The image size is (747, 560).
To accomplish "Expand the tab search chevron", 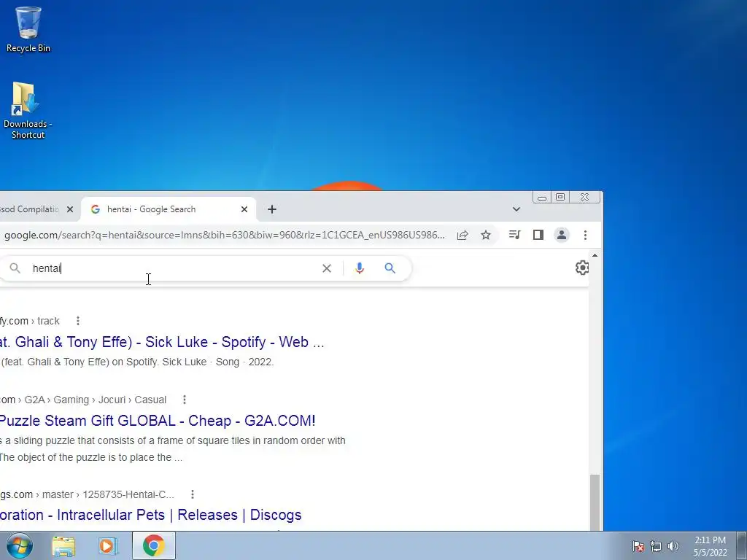I will pos(516,209).
